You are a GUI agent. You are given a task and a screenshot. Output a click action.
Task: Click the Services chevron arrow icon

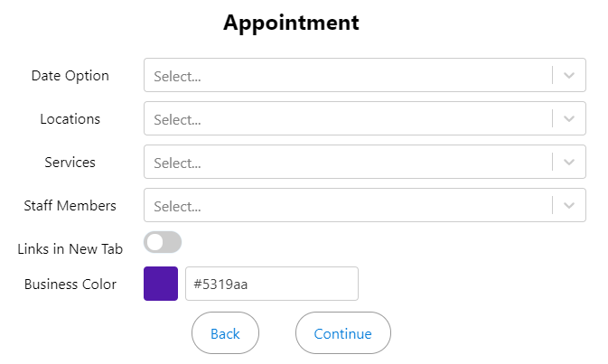(x=569, y=163)
